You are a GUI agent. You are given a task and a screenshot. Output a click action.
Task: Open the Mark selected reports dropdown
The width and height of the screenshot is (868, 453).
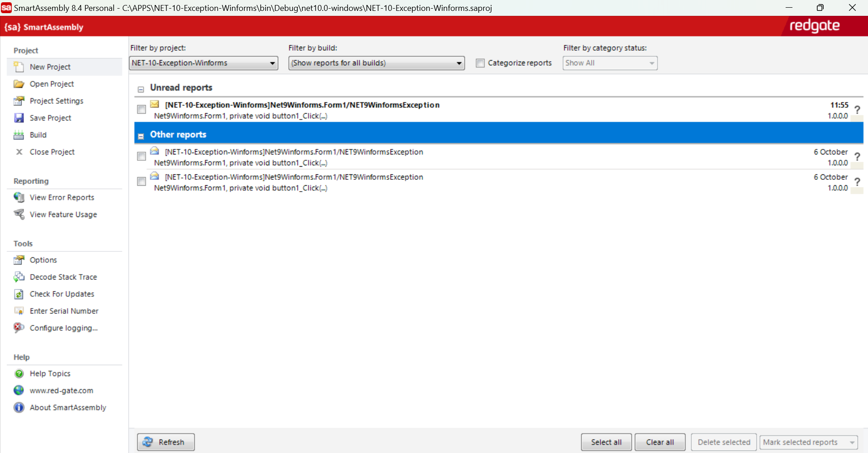[809, 442]
